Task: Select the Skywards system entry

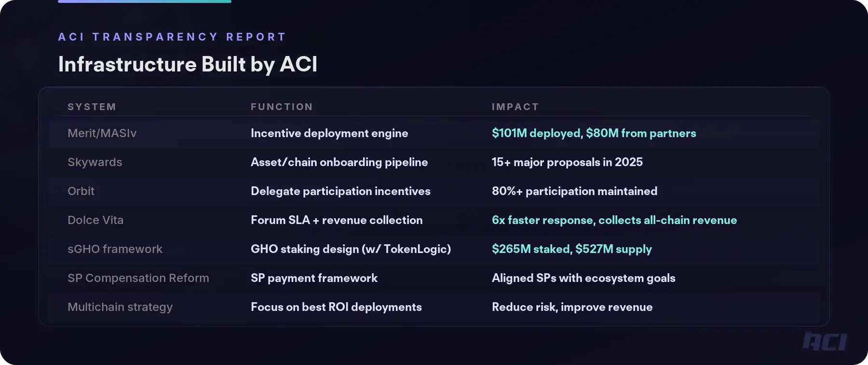Action: pos(95,162)
